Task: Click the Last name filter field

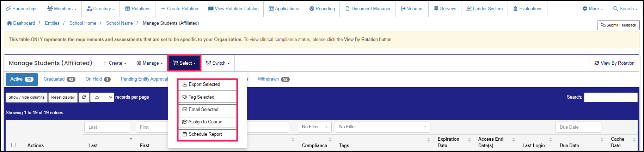Action: [107, 127]
